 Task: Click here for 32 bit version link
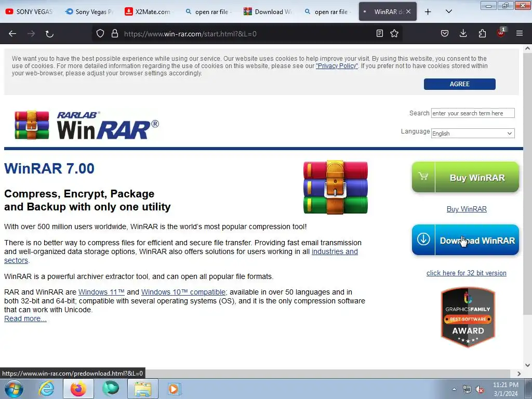tap(467, 273)
